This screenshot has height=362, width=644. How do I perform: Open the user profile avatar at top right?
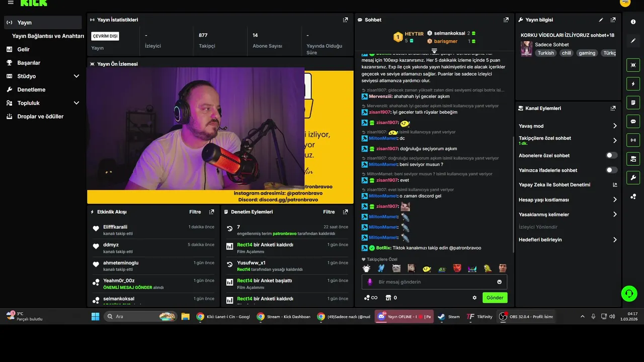pos(625,2)
